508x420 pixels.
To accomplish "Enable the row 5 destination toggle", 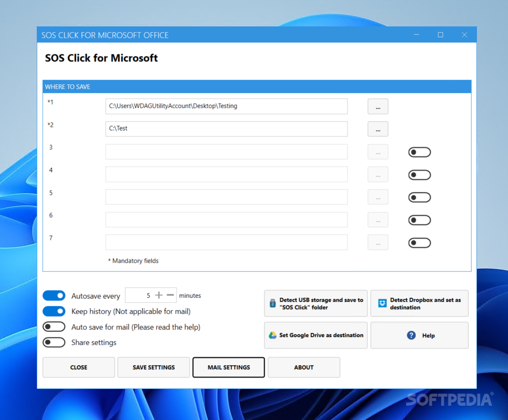I will click(419, 197).
